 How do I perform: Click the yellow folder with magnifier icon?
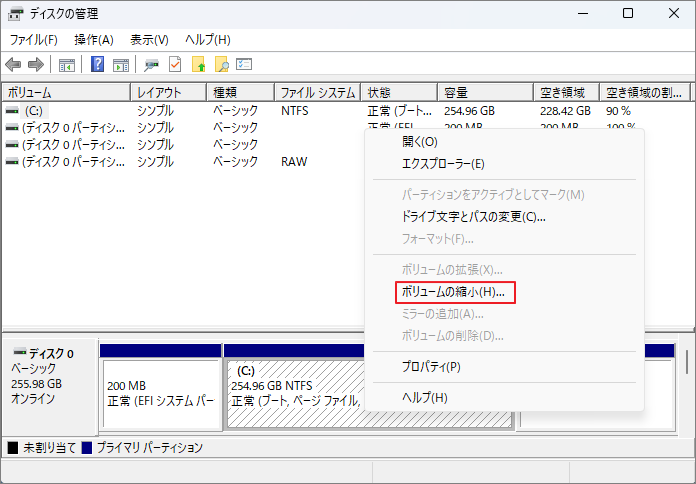tap(221, 64)
